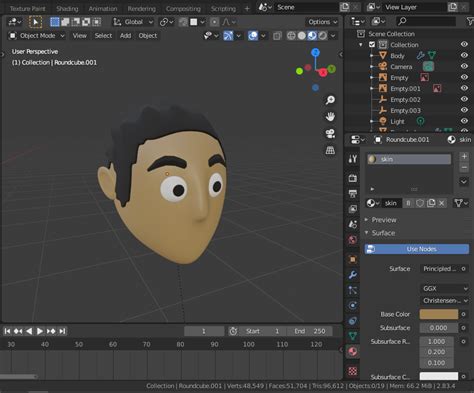Open the Modifiers wrench tab icon
474x393 pixels.
353,274
